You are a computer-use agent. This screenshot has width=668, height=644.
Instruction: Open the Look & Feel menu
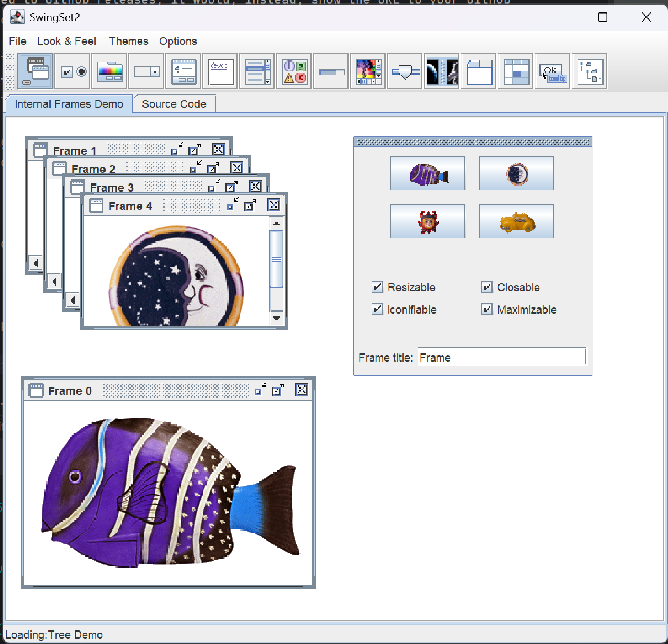[67, 41]
